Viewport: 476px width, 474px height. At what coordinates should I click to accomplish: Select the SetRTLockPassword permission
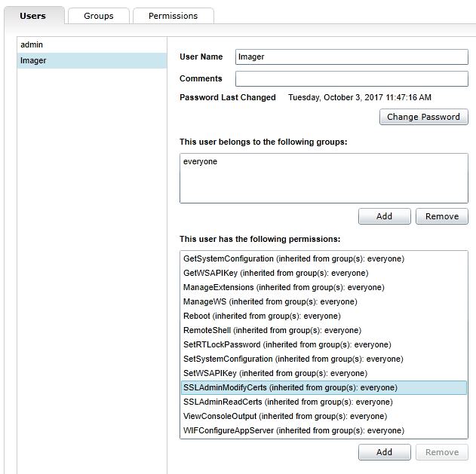(287, 344)
